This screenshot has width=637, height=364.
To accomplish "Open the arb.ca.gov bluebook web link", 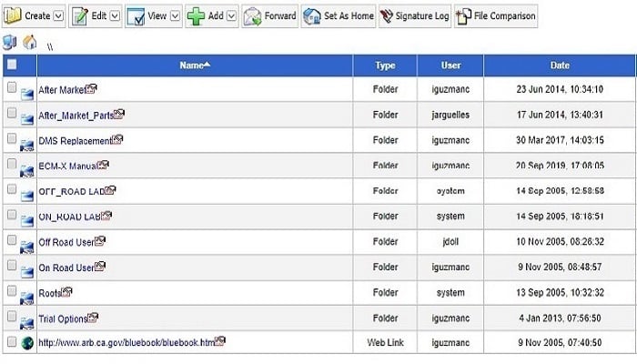I will (x=126, y=342).
